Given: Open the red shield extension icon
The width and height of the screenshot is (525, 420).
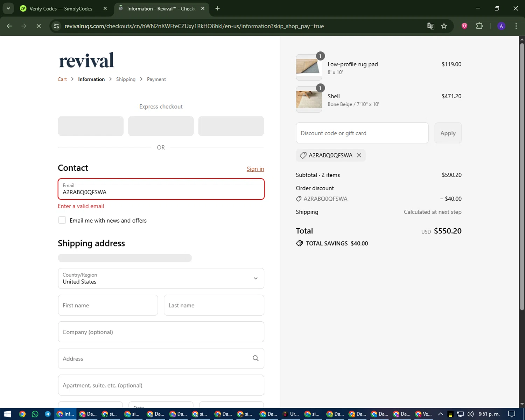Looking at the screenshot, I should coord(464,26).
